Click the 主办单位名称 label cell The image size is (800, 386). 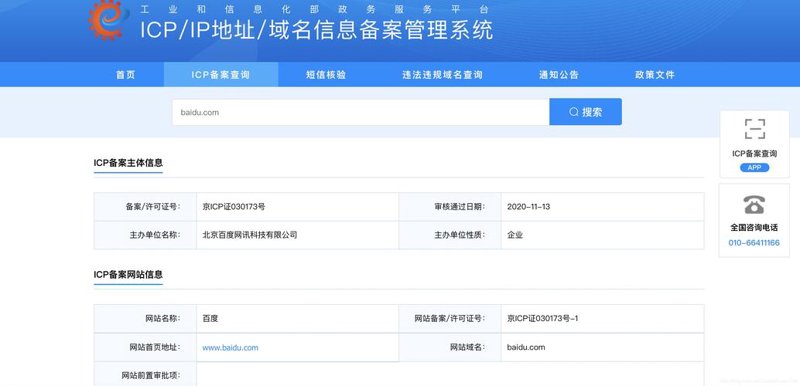(145, 235)
